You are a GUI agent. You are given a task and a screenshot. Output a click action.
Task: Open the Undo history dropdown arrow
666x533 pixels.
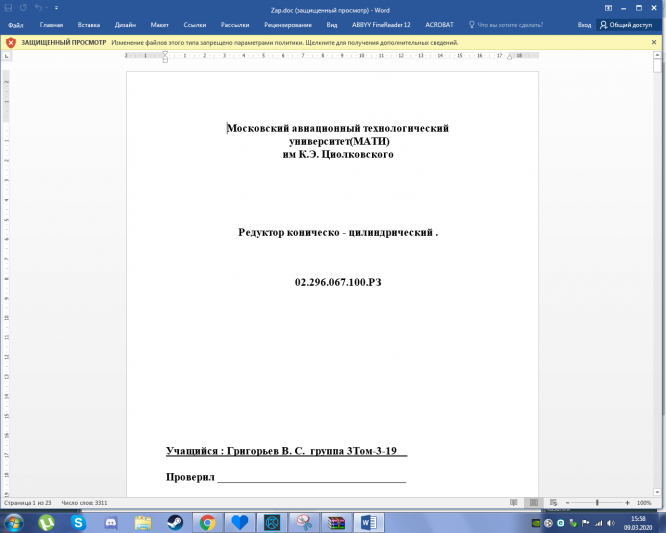(45, 8)
